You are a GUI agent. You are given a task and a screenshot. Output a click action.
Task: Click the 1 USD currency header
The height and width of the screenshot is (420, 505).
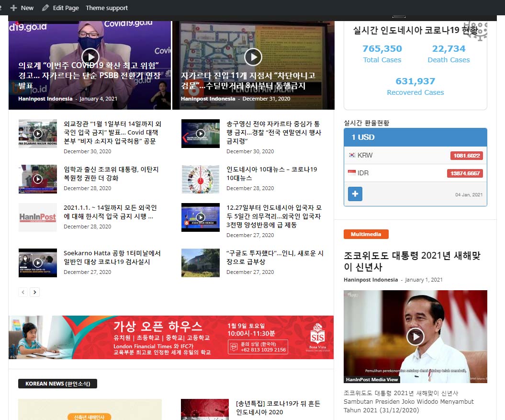coord(415,137)
